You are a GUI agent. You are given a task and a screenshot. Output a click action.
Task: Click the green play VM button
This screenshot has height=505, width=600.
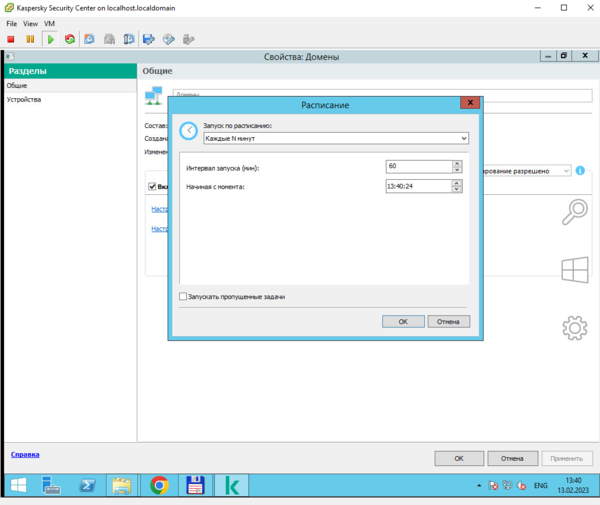[50, 39]
